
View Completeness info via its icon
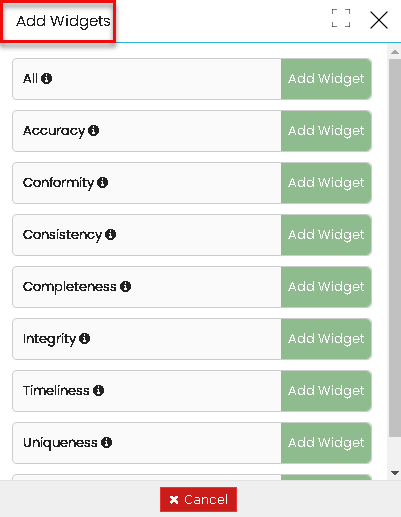(125, 286)
